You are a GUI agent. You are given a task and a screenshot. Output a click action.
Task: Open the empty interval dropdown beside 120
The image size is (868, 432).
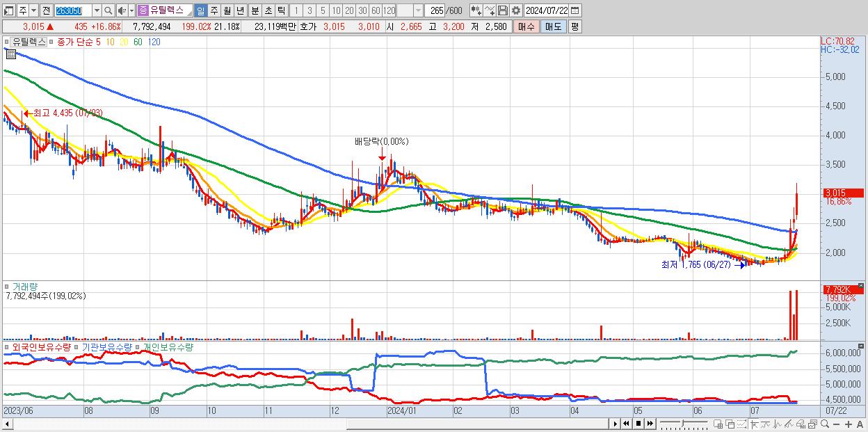point(418,10)
